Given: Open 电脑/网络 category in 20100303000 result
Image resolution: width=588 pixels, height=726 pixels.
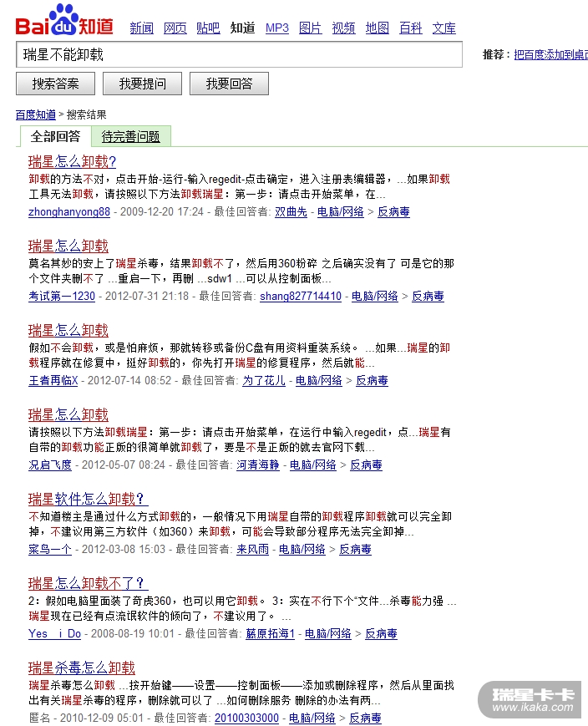Looking at the screenshot, I should click(x=312, y=718).
